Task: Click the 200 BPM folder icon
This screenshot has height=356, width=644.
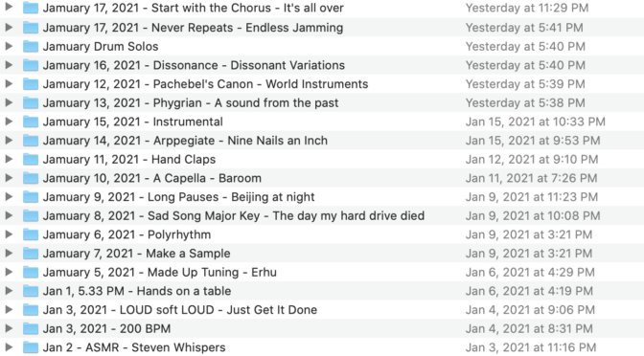Action: pos(31,328)
